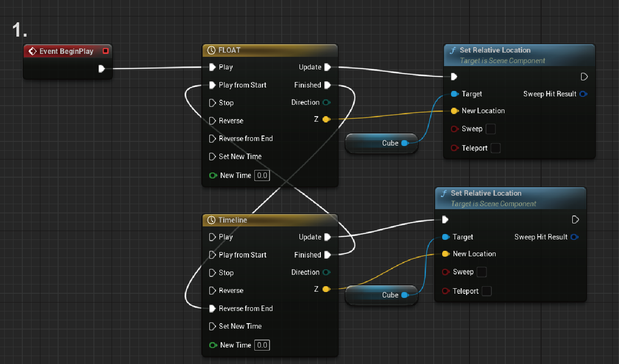Click New Location pin on lower Set Relative Location
This screenshot has height=364, width=619.
point(446,254)
